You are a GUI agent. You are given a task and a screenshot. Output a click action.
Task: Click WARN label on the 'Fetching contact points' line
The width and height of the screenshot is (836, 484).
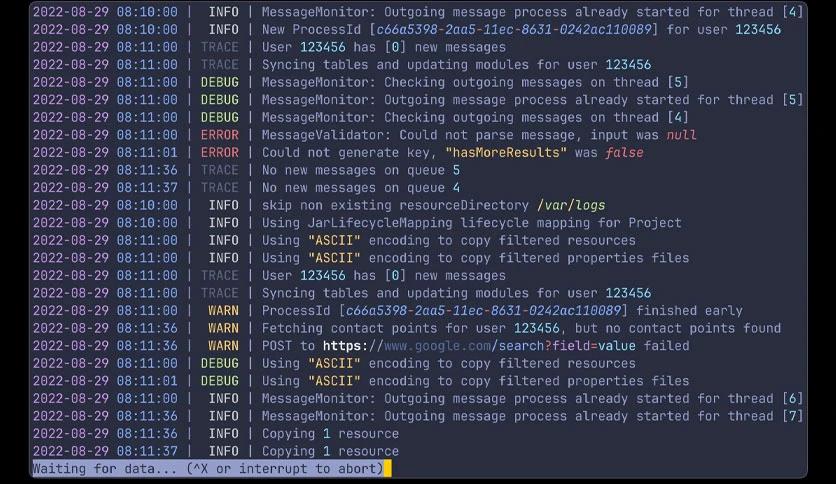[223, 328]
